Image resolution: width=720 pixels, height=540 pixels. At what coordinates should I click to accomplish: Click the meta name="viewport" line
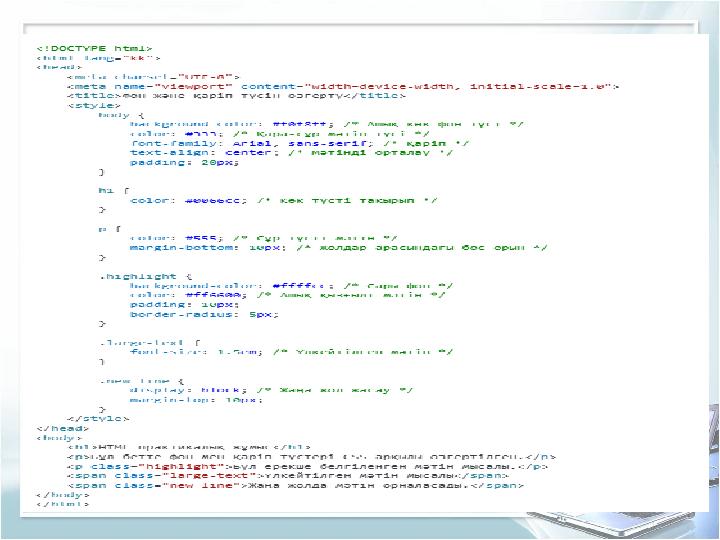(x=343, y=86)
